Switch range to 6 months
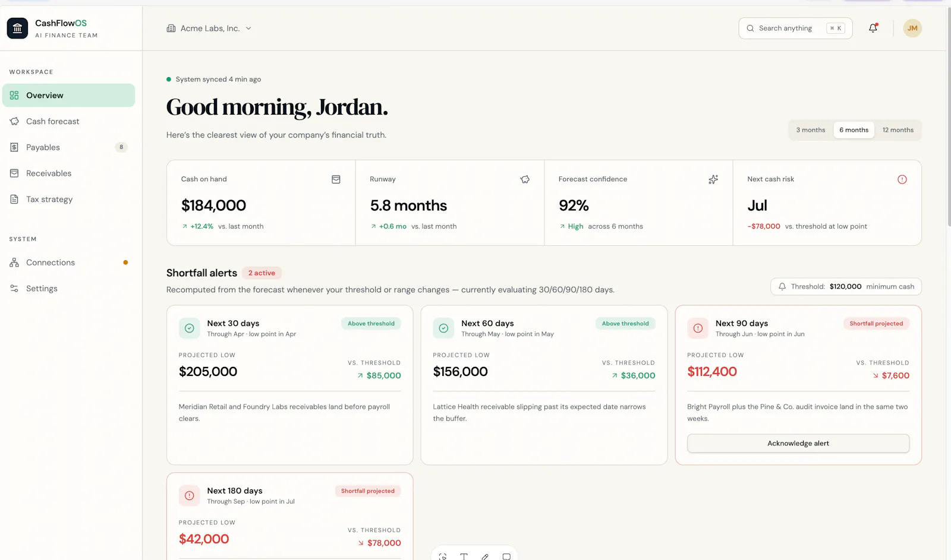 click(x=854, y=130)
